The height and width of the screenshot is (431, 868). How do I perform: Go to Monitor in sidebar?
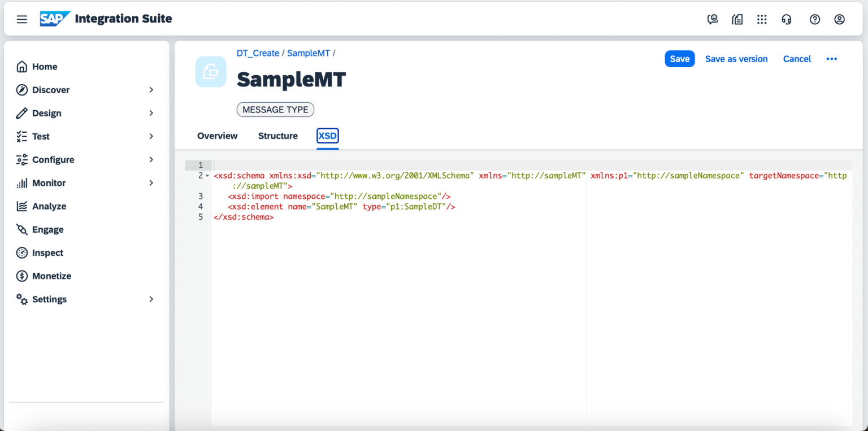(49, 183)
